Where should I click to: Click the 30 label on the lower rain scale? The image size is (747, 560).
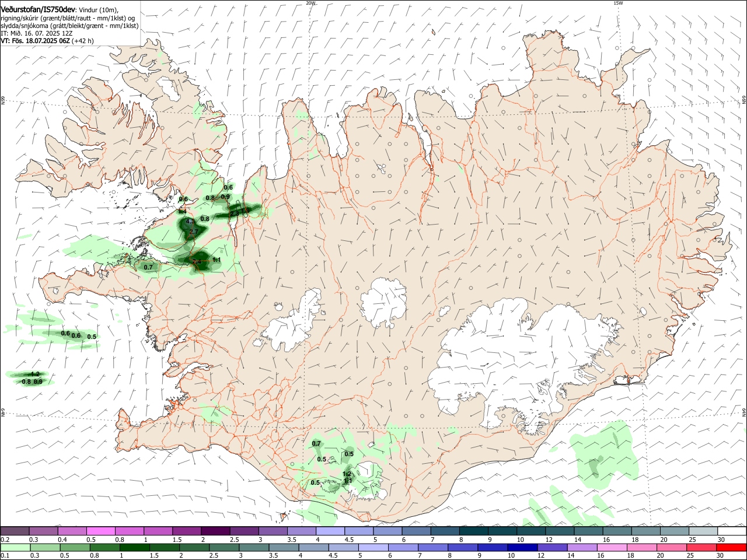pyautogui.click(x=721, y=556)
